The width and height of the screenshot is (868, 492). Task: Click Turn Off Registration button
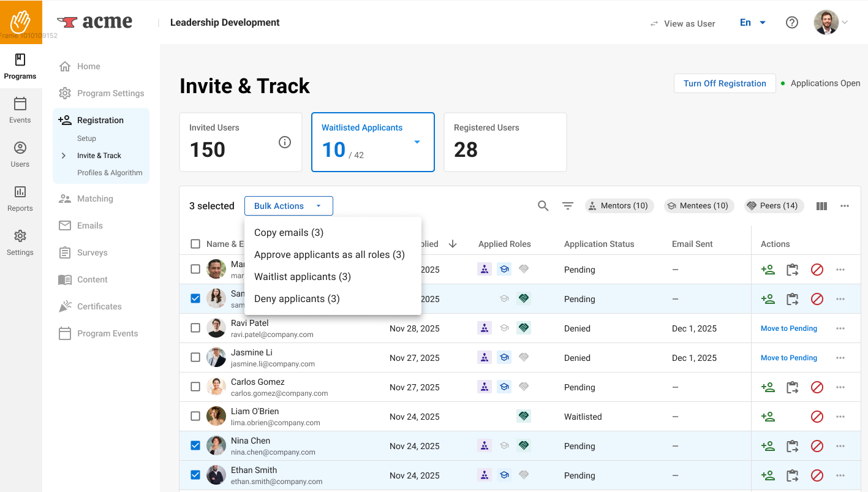[725, 83]
